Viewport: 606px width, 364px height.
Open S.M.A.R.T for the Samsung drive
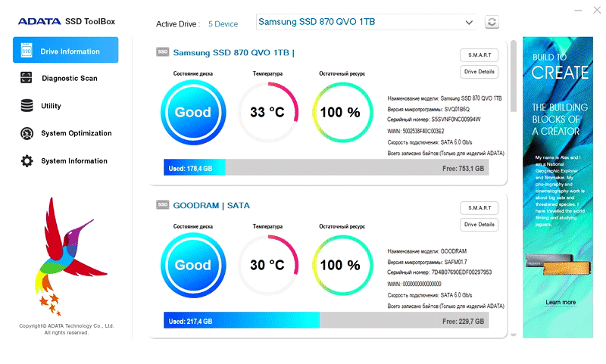(479, 55)
